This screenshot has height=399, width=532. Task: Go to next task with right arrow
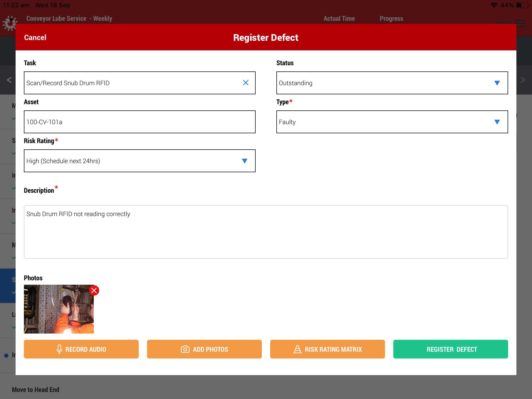click(523, 80)
